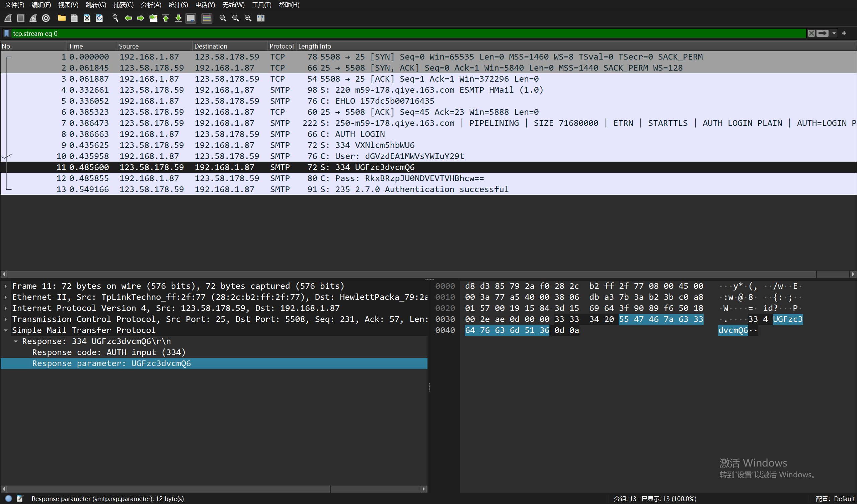
Task: Expand the Frame 11 tree node
Action: tap(5, 286)
